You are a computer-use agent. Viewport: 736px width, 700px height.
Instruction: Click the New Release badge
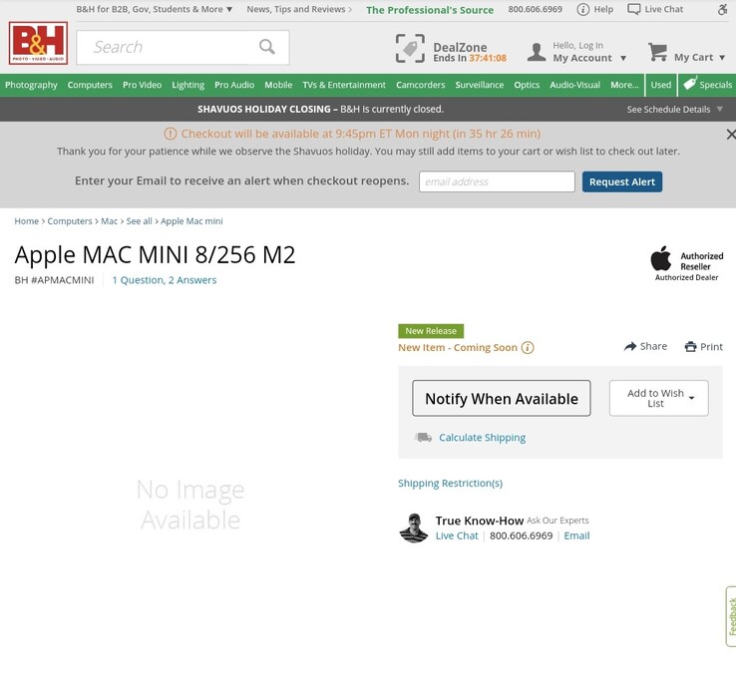tap(431, 331)
